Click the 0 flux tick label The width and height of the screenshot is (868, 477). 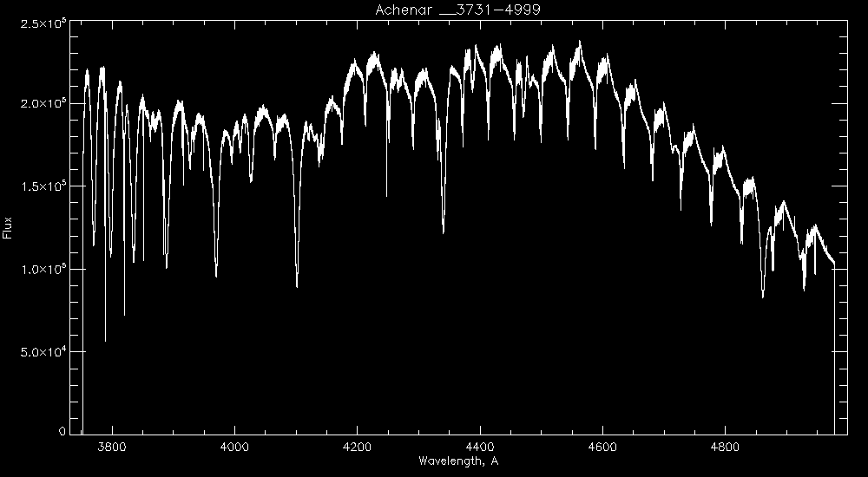tap(62, 431)
